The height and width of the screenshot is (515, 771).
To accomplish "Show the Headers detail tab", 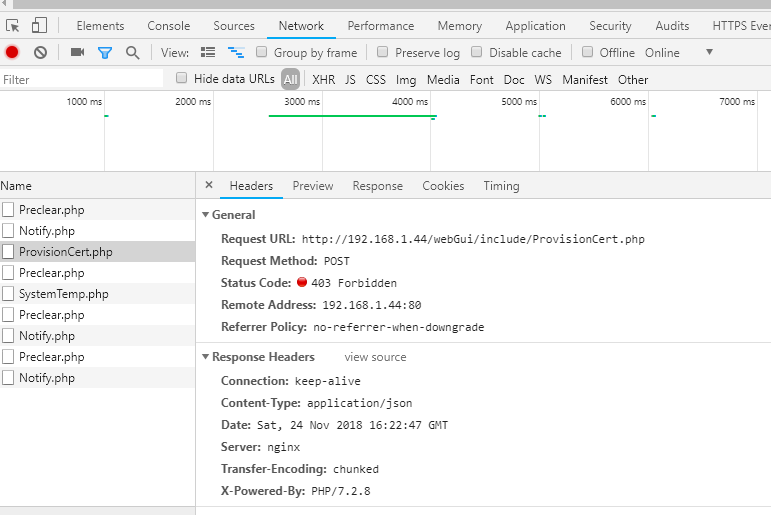I will (251, 186).
